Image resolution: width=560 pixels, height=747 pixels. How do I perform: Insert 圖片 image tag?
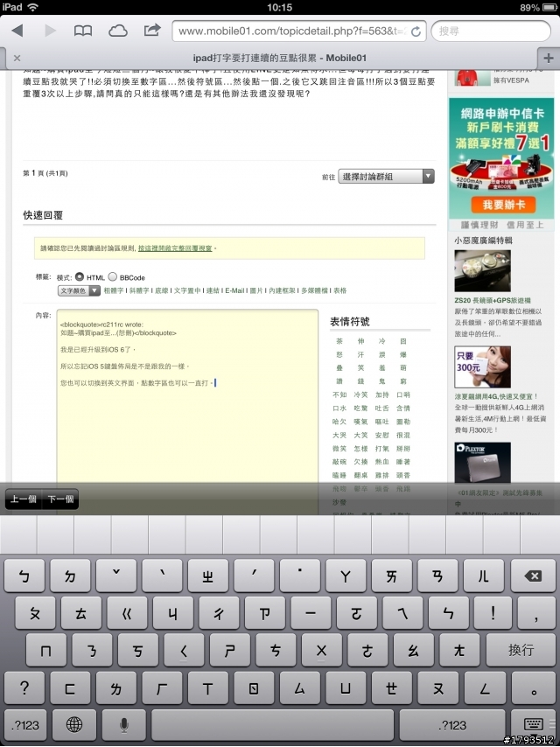[x=256, y=290]
